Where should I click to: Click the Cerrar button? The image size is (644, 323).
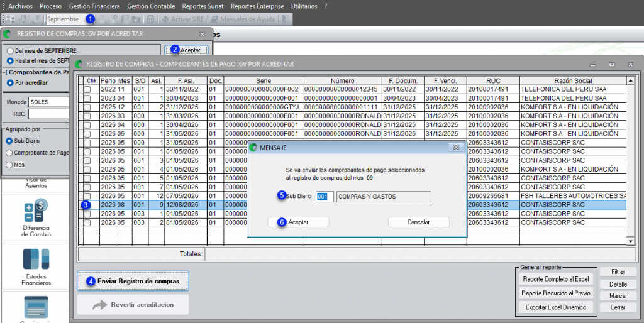pos(618,307)
